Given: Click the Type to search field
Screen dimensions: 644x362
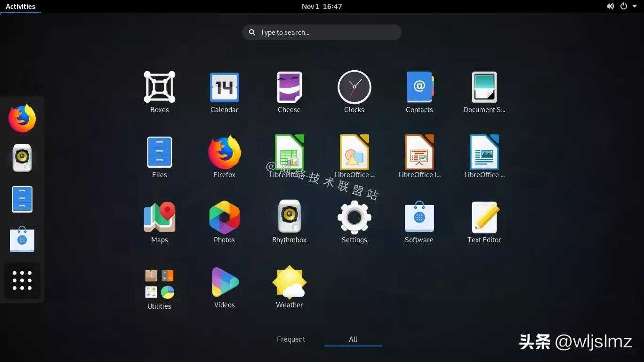Looking at the screenshot, I should (322, 33).
